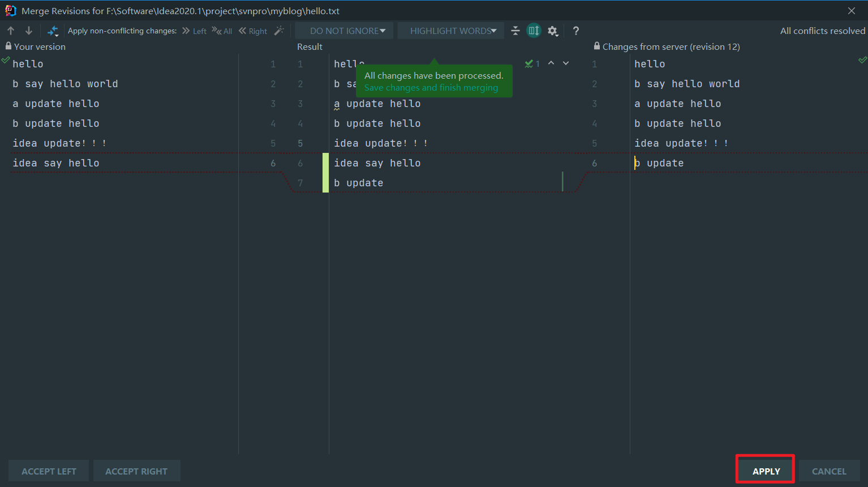Open diff settings gear icon
The width and height of the screenshot is (868, 487).
tap(553, 31)
